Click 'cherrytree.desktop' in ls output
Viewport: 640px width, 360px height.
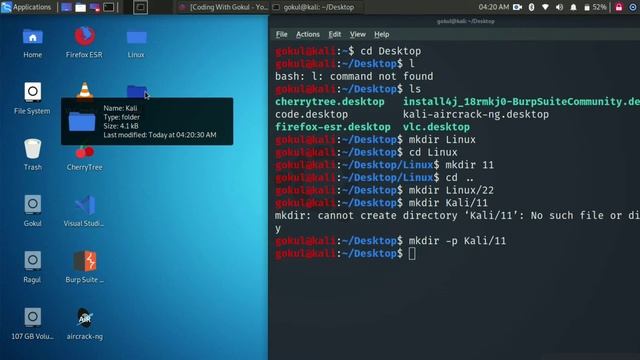(330, 102)
